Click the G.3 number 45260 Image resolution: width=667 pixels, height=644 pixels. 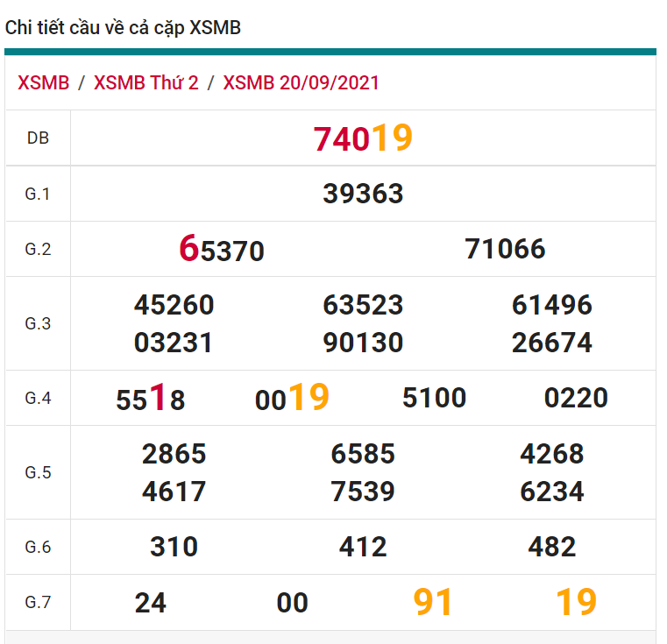[174, 305]
